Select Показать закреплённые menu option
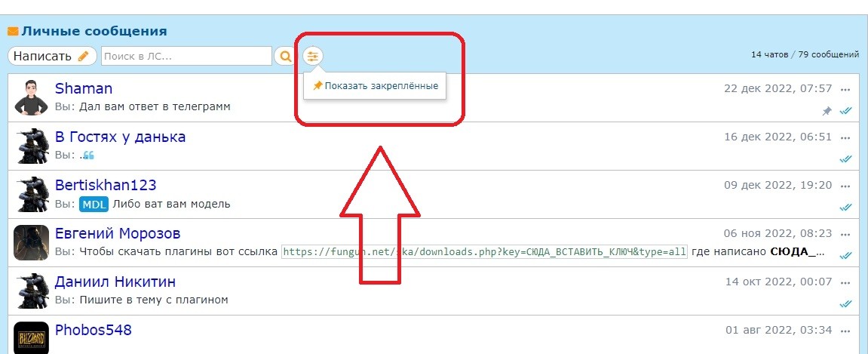868x354 pixels. pyautogui.click(x=376, y=86)
